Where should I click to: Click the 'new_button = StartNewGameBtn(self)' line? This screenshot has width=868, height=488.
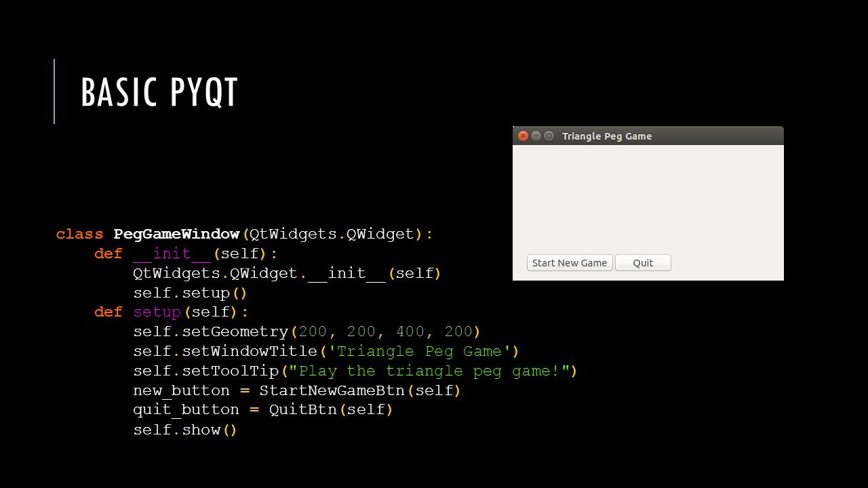coord(297,391)
